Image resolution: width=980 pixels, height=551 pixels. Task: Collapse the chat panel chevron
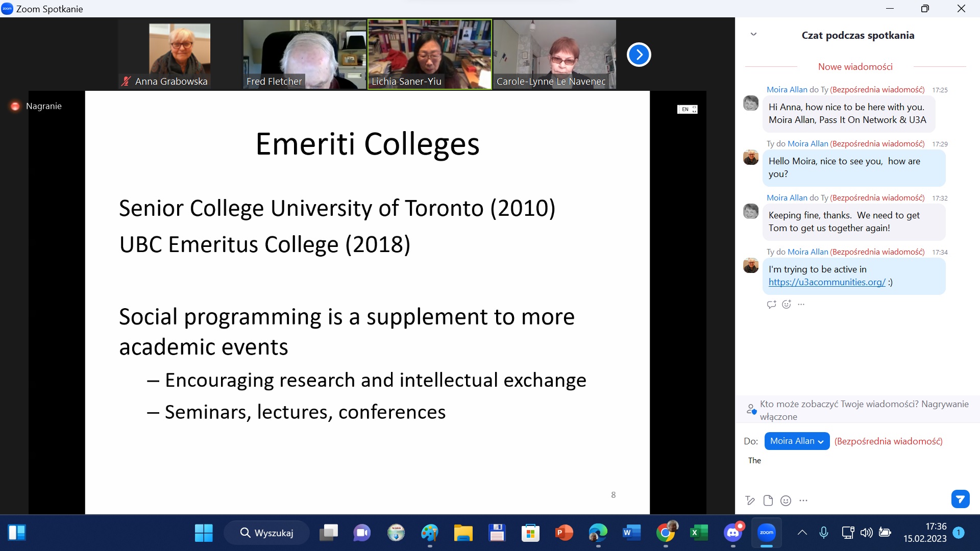pyautogui.click(x=753, y=35)
